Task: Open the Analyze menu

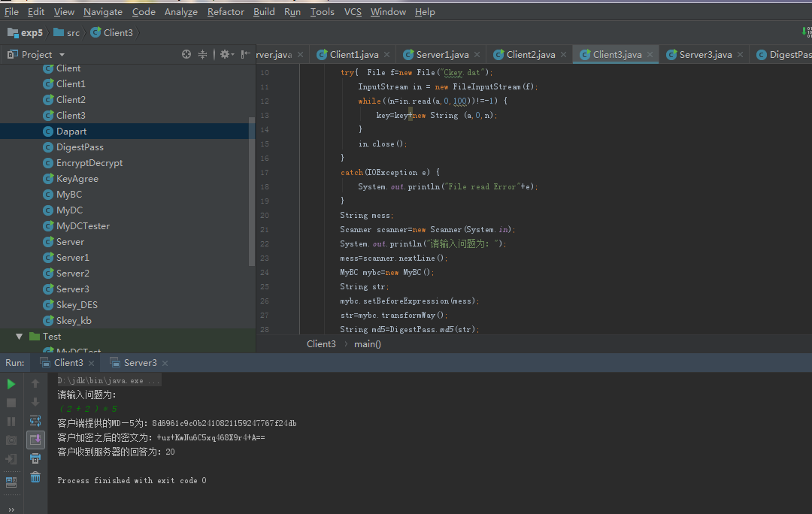Action: pyautogui.click(x=180, y=11)
